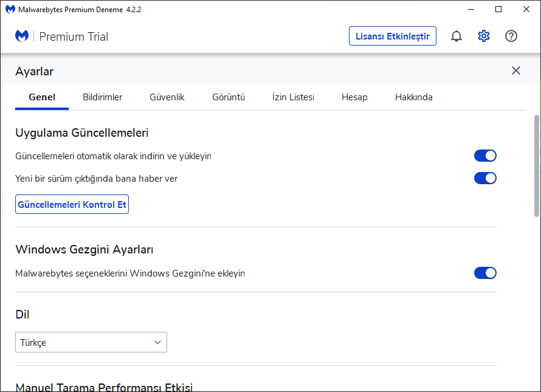This screenshot has height=392, width=541.
Task: Select the Genel tab
Action: tap(42, 97)
